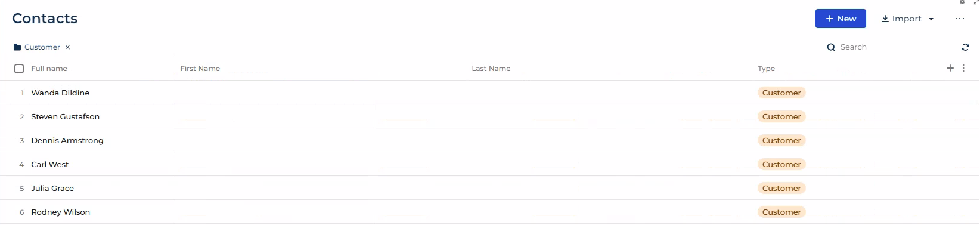Remove the Customer filter tag
The width and height of the screenshot is (980, 225).
coord(67,47)
